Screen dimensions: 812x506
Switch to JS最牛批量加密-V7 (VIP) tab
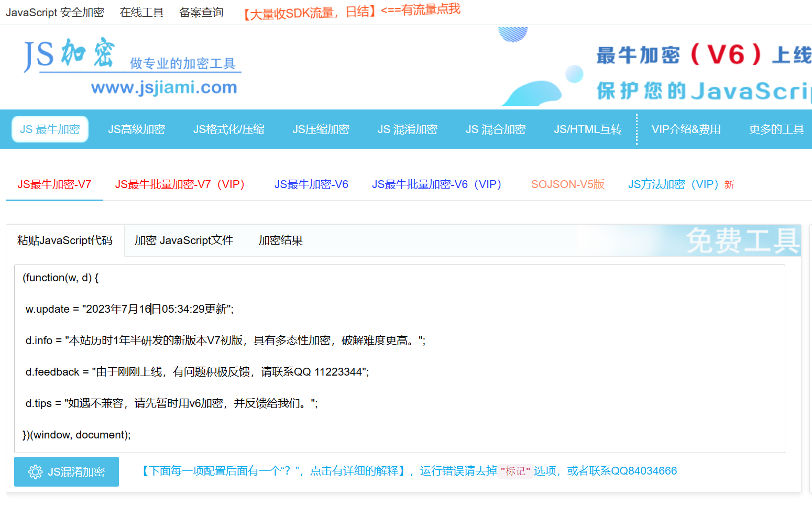pyautogui.click(x=180, y=184)
